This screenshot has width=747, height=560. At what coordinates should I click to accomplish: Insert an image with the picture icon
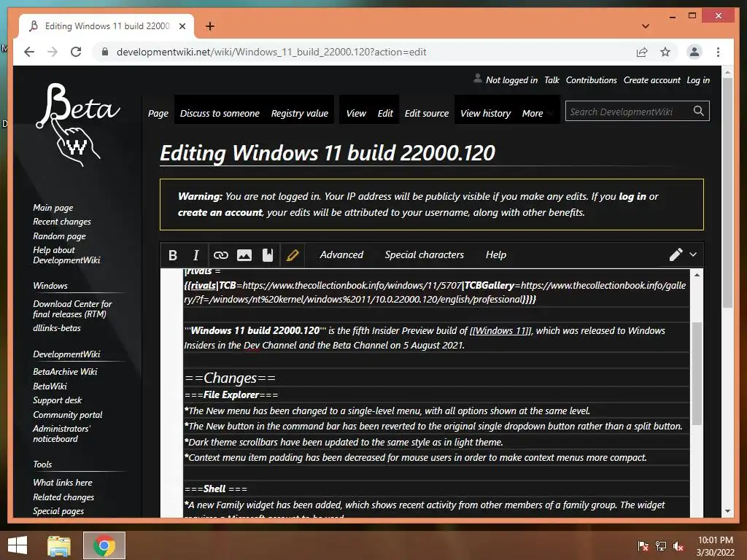click(x=244, y=255)
